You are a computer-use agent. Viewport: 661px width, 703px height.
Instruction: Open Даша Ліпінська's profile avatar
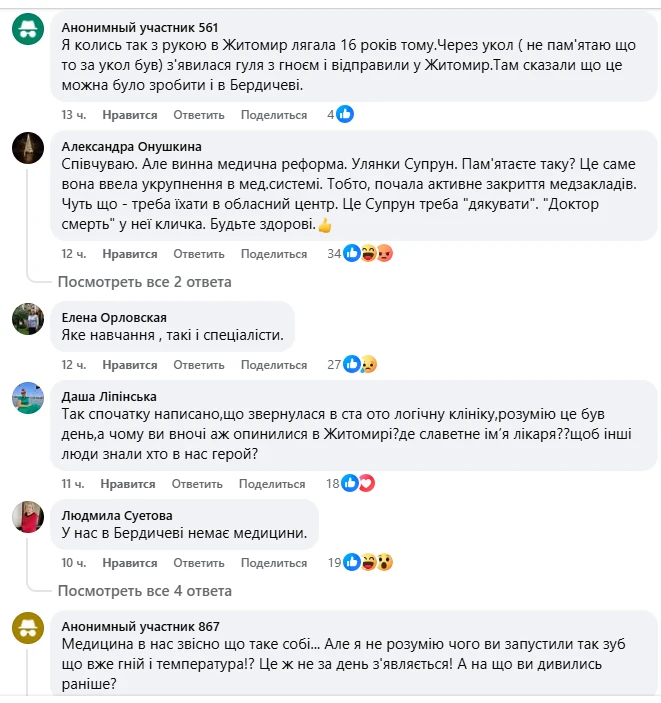[x=27, y=398]
